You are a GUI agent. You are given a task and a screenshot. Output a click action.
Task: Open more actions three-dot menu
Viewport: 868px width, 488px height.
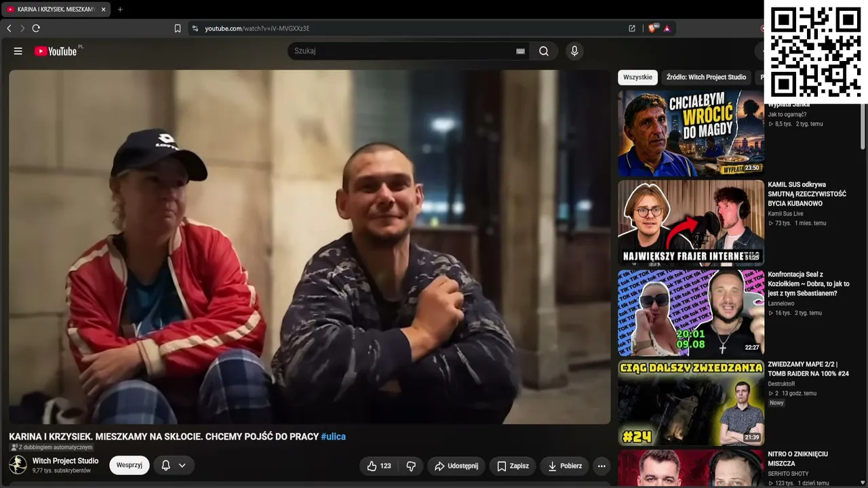coord(601,466)
